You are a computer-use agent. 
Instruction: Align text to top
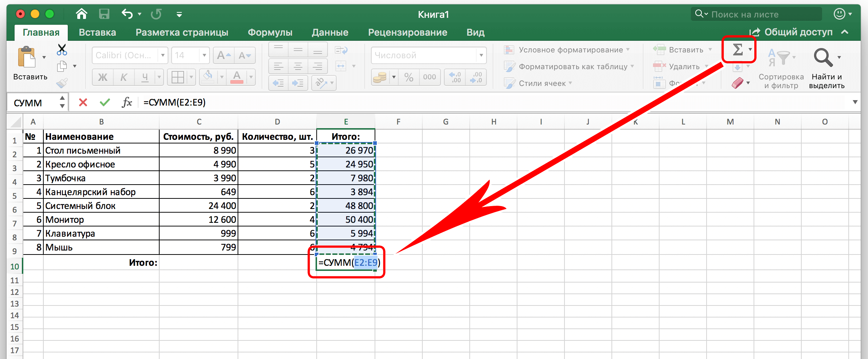(x=278, y=49)
